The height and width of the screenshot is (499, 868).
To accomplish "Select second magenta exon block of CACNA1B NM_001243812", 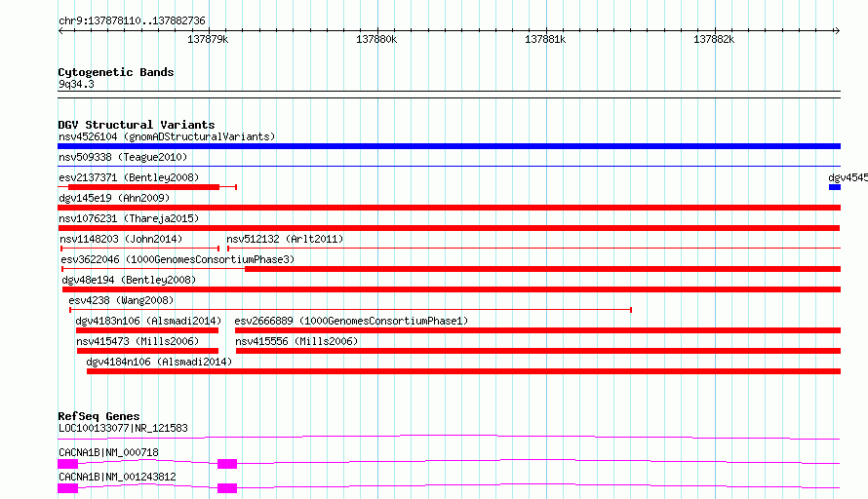I will (x=227, y=488).
